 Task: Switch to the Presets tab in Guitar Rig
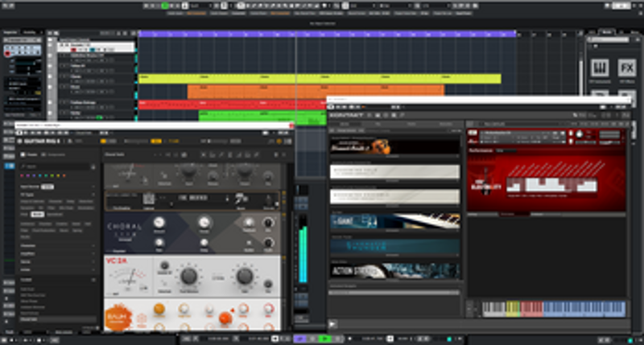[x=29, y=154]
